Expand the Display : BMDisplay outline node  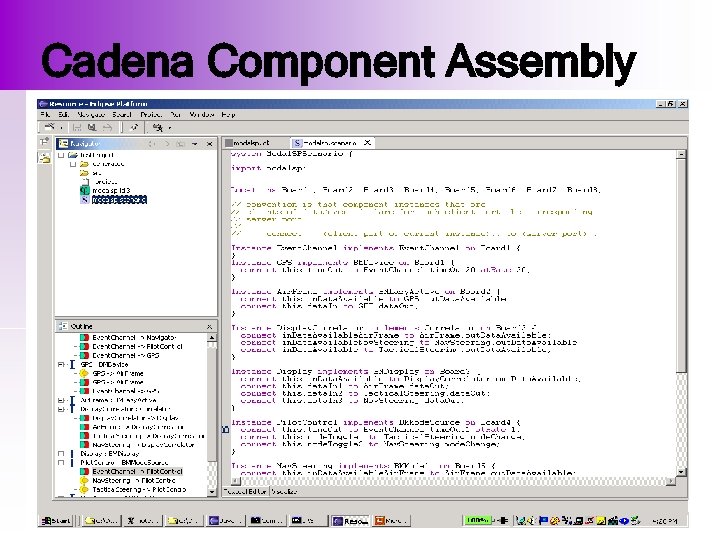pyautogui.click(x=61, y=454)
